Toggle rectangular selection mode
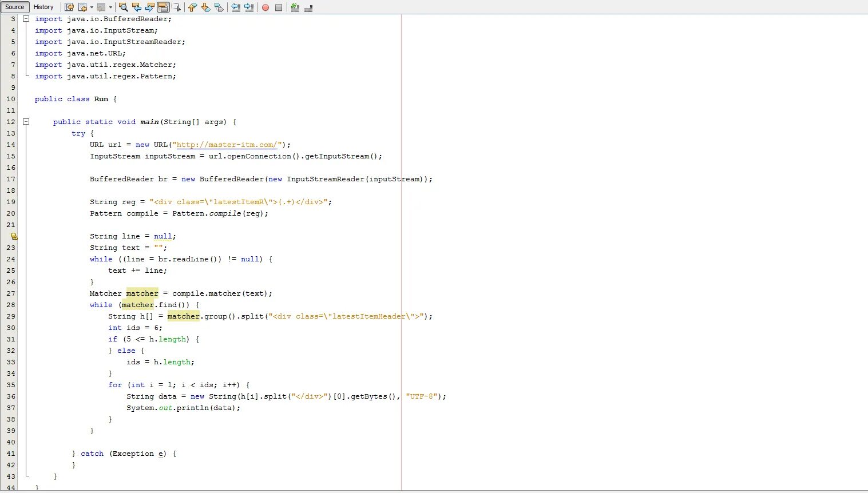This screenshot has height=493, width=868. coord(176,7)
